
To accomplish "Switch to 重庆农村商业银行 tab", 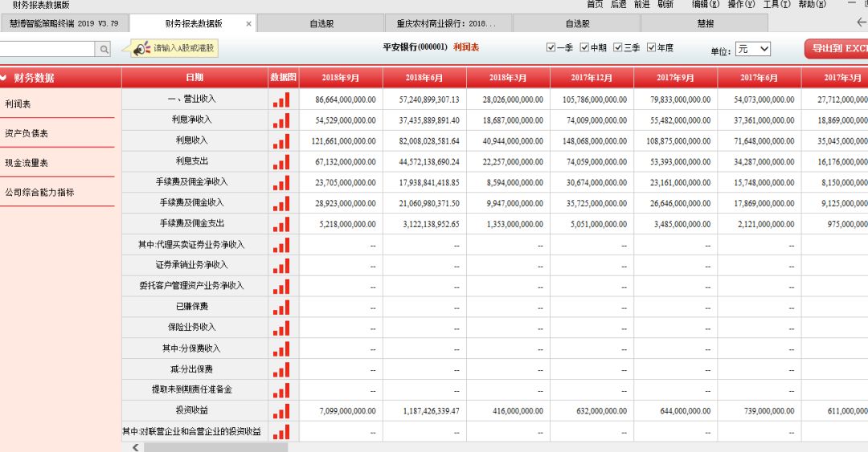I will tap(446, 24).
